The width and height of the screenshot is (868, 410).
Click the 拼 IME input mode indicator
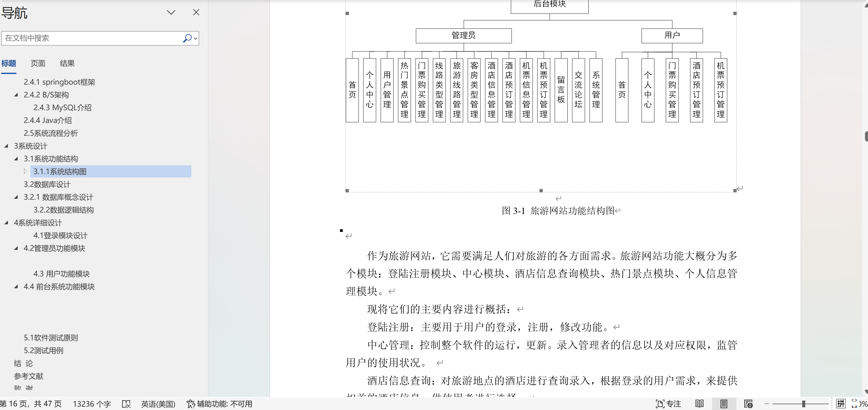(841, 404)
